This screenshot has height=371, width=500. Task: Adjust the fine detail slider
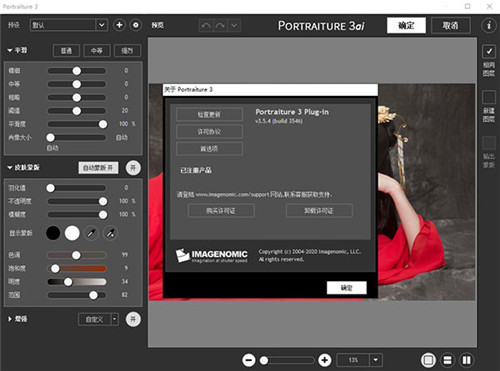[x=77, y=71]
